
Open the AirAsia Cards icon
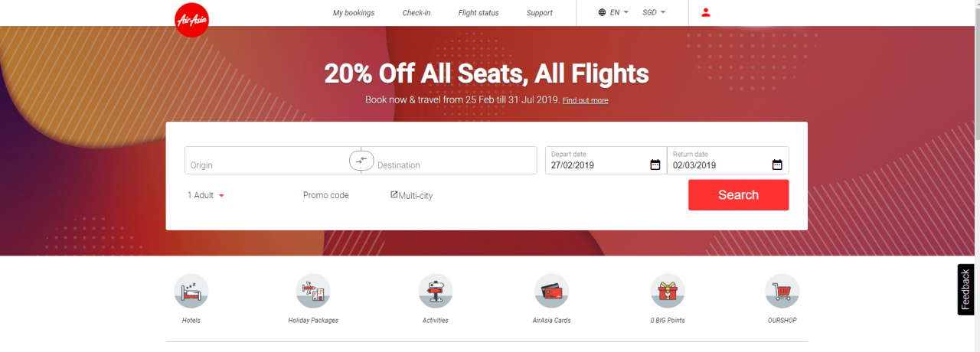(551, 292)
